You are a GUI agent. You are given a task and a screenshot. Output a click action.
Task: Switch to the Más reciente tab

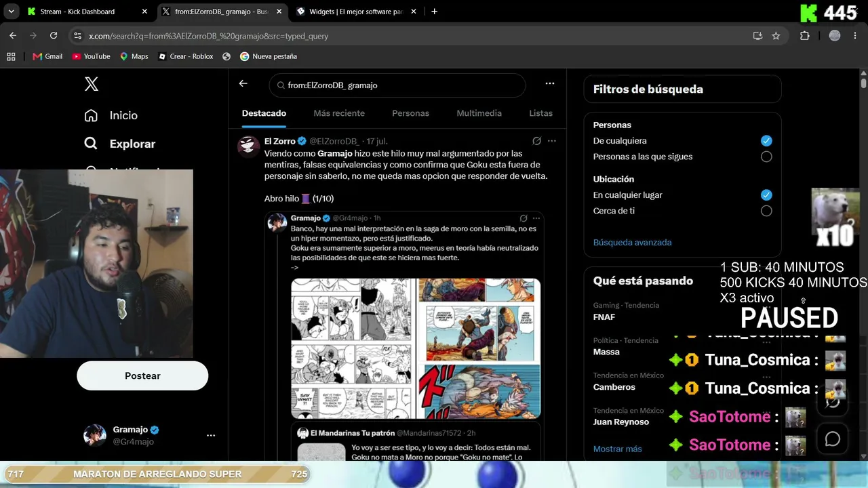point(339,113)
